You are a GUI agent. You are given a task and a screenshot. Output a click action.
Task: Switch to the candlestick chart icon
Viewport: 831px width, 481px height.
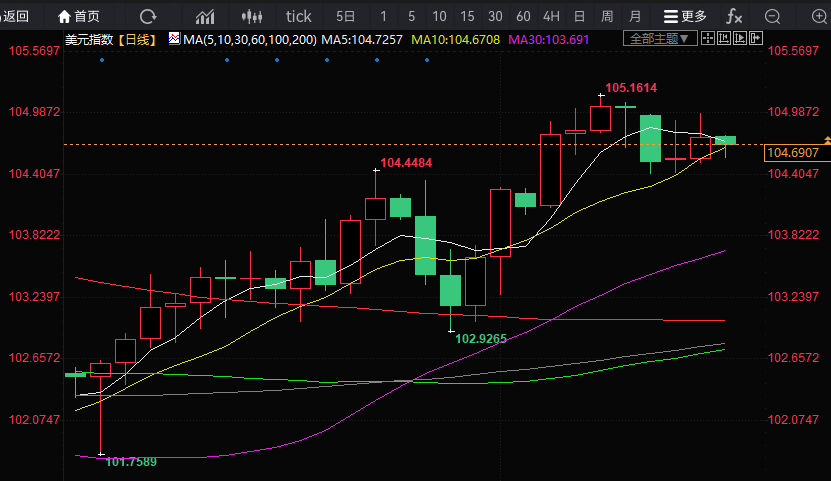pos(254,16)
